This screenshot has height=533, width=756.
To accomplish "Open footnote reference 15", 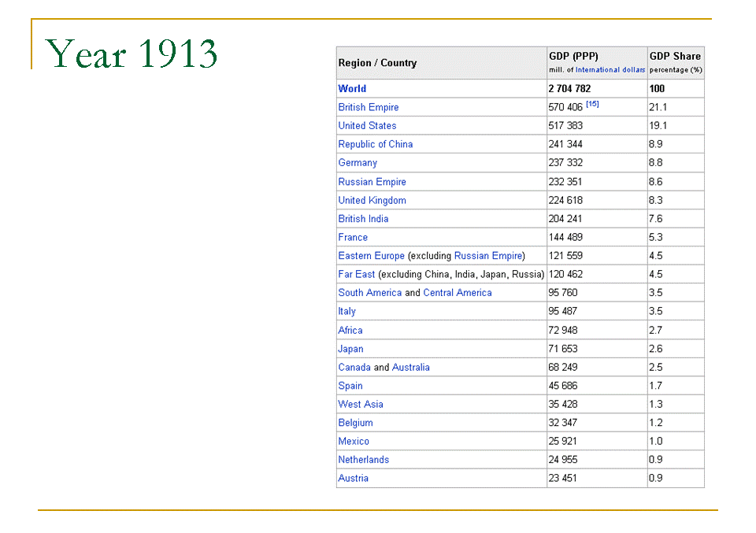I will pos(592,104).
